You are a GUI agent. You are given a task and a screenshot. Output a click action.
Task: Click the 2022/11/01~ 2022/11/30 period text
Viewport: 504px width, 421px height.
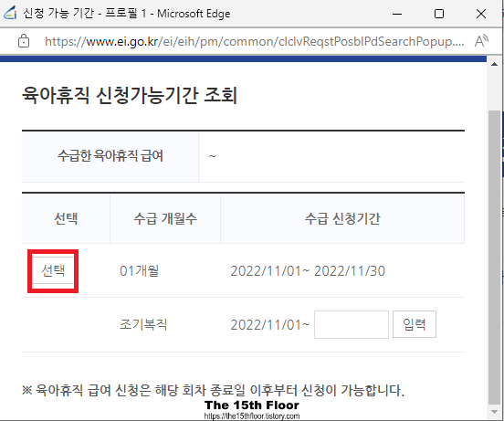tap(308, 271)
